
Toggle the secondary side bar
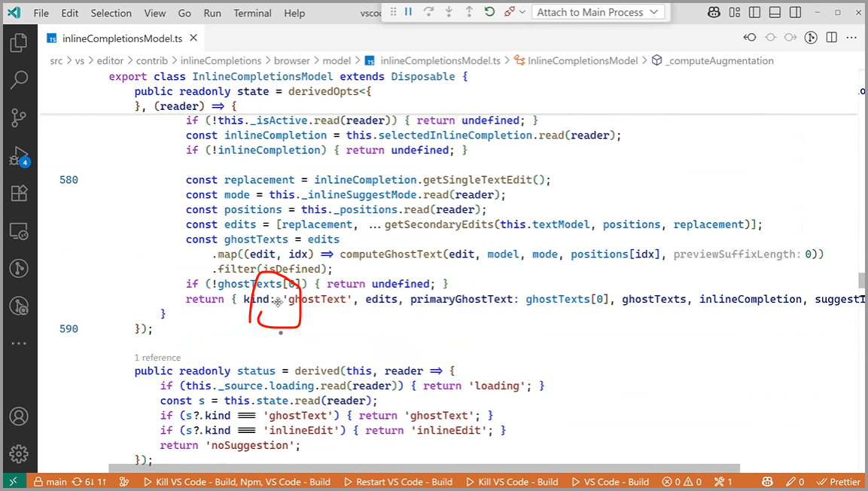click(793, 13)
